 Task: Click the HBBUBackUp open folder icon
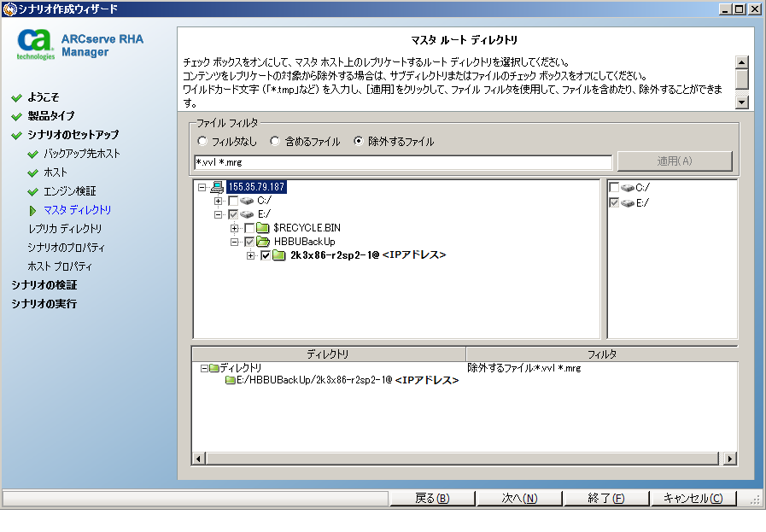263,242
